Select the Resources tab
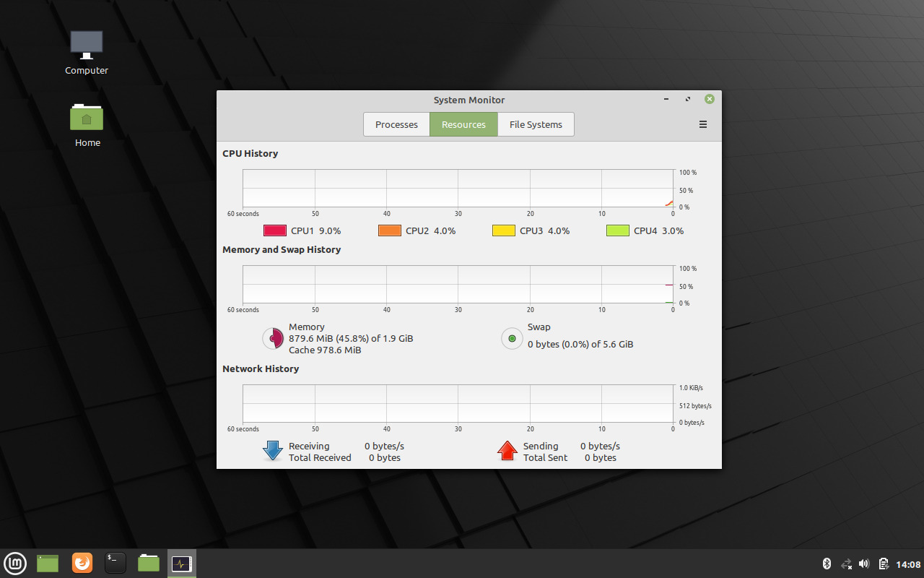 pos(463,124)
